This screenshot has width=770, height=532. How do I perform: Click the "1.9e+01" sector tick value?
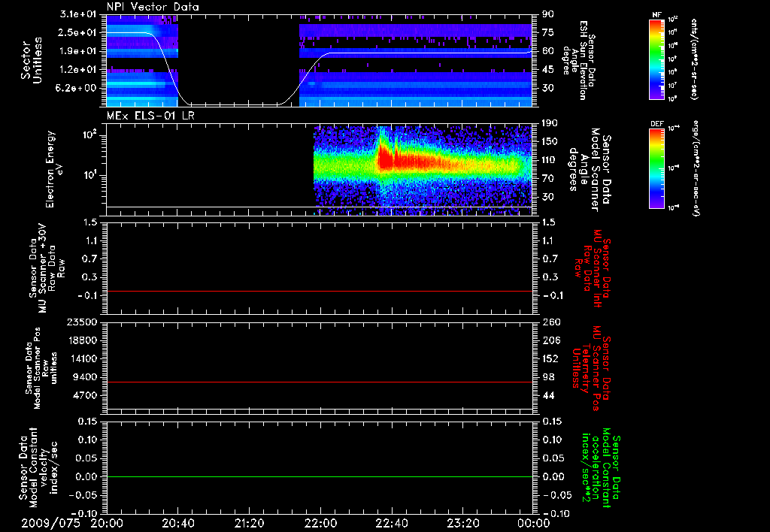tap(78, 51)
